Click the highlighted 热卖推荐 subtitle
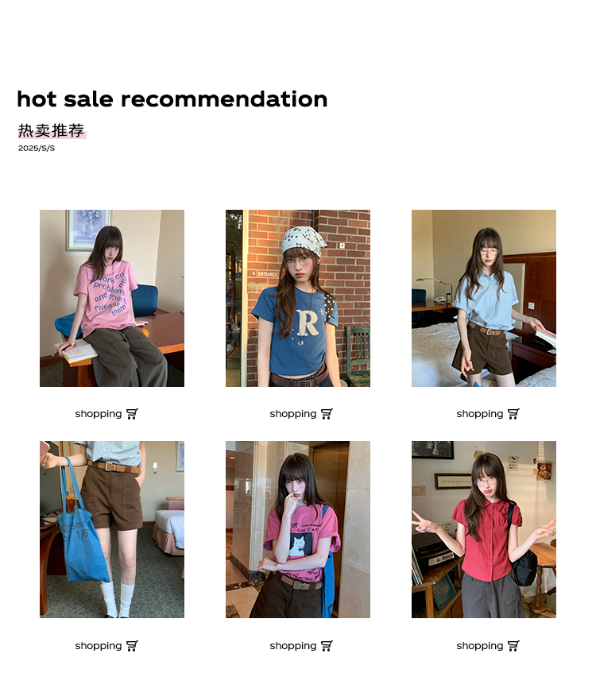596x700 pixels. (52, 131)
